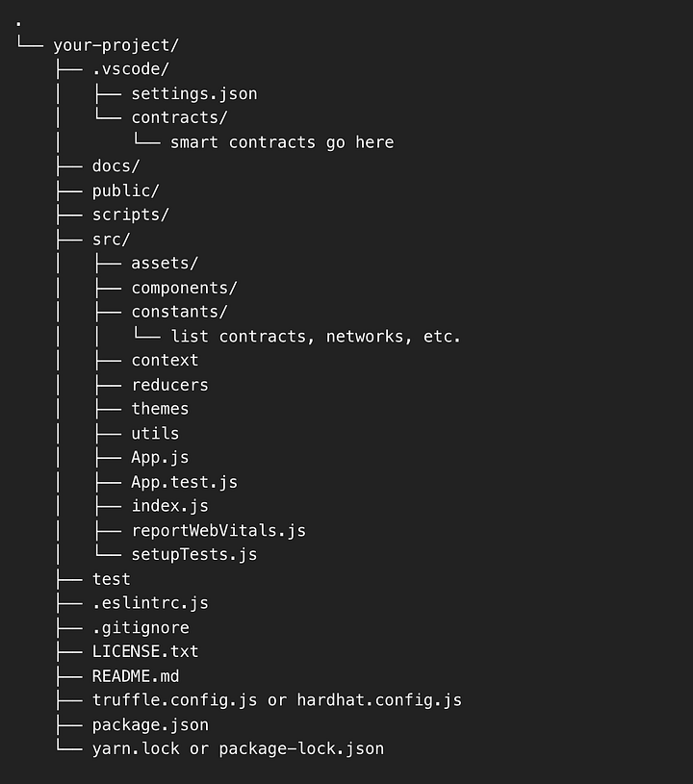This screenshot has height=784, width=693.
Task: Open the constants/ folder entry
Action: pos(179,312)
